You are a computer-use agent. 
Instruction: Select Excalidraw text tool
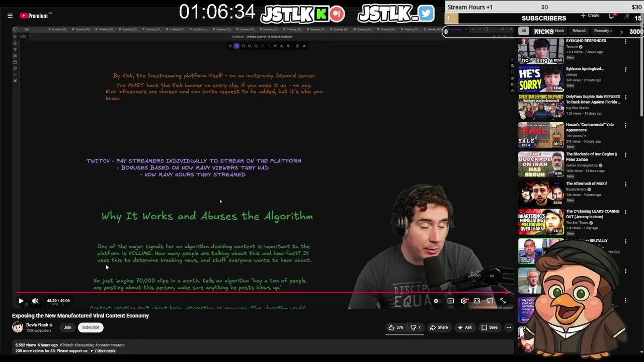[281, 46]
